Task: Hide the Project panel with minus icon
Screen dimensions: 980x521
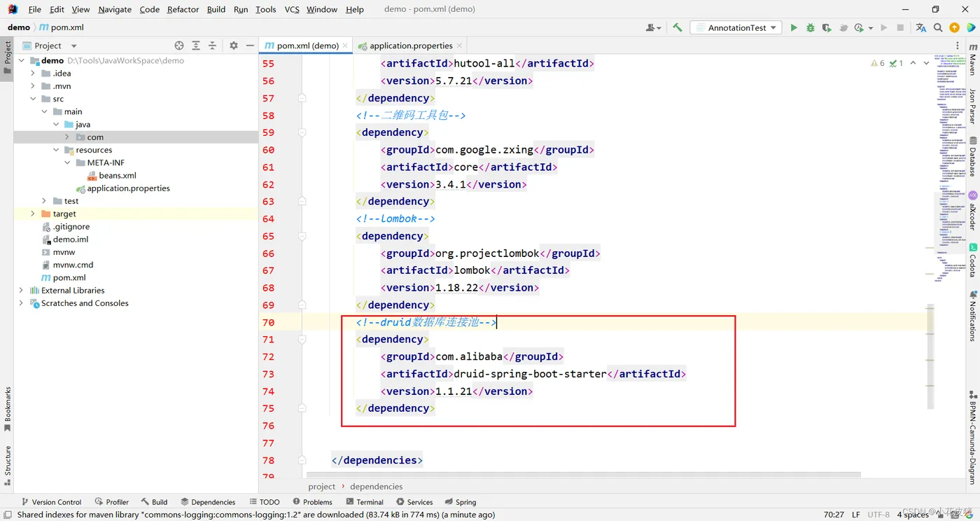Action: (x=250, y=46)
